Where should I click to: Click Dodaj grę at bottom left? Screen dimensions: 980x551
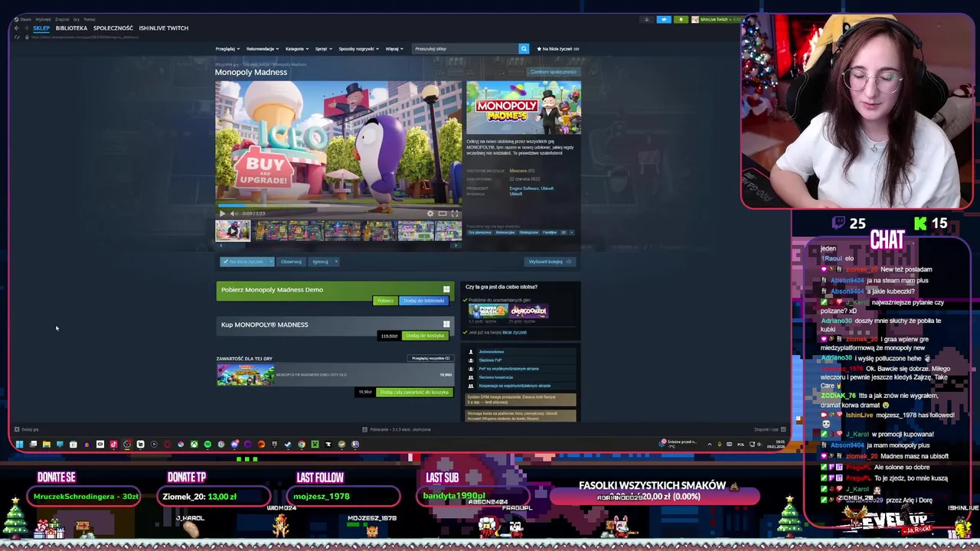tap(27, 429)
